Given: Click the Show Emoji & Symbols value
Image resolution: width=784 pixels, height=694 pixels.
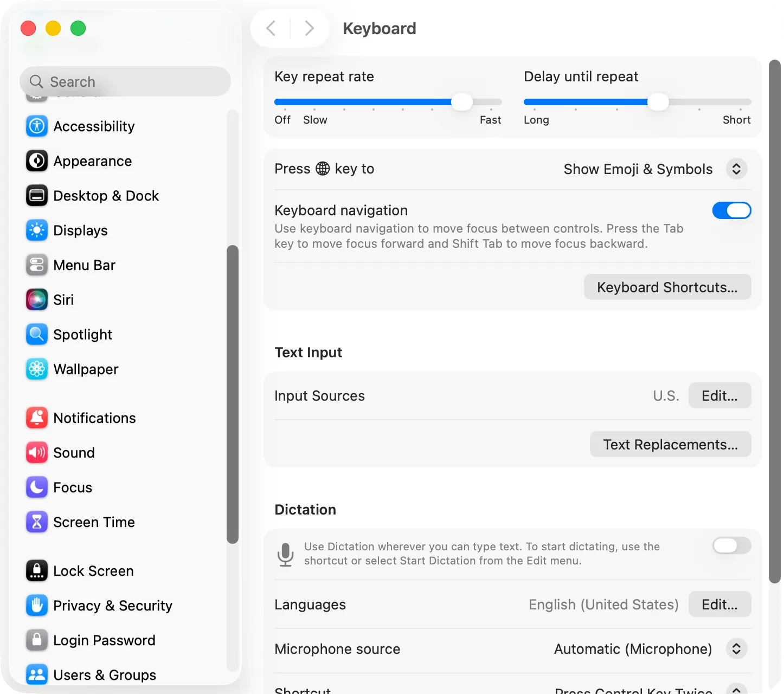Looking at the screenshot, I should click(638, 169).
